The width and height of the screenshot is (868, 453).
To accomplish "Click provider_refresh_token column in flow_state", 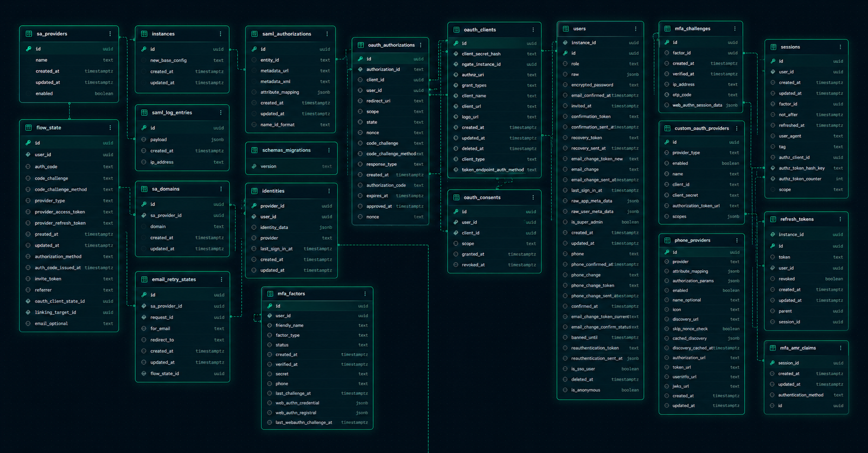I will 69,223.
